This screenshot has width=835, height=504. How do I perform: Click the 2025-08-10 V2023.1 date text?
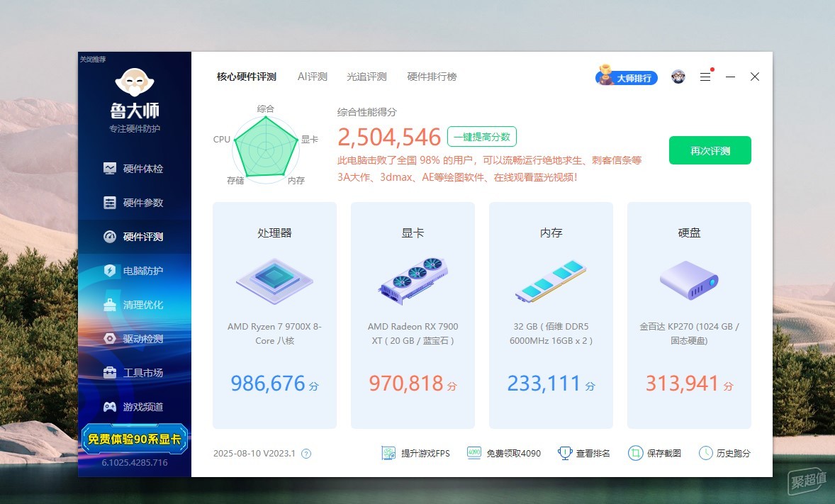point(254,454)
